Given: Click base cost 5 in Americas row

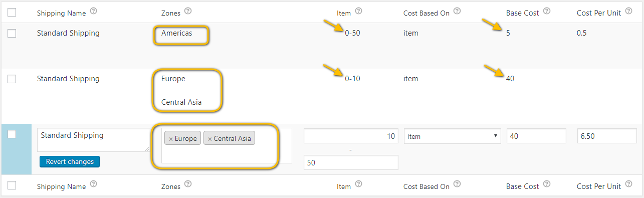Looking at the screenshot, I should pyautogui.click(x=508, y=33).
